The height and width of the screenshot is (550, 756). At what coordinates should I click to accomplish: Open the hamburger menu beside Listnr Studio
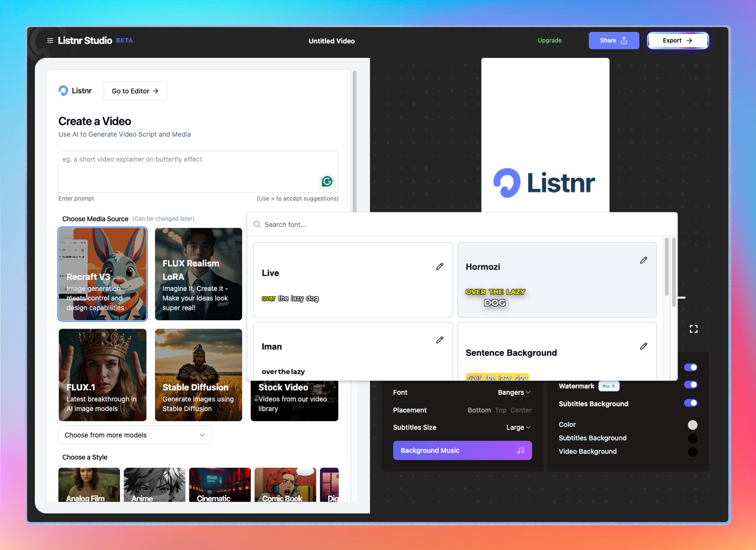click(50, 41)
